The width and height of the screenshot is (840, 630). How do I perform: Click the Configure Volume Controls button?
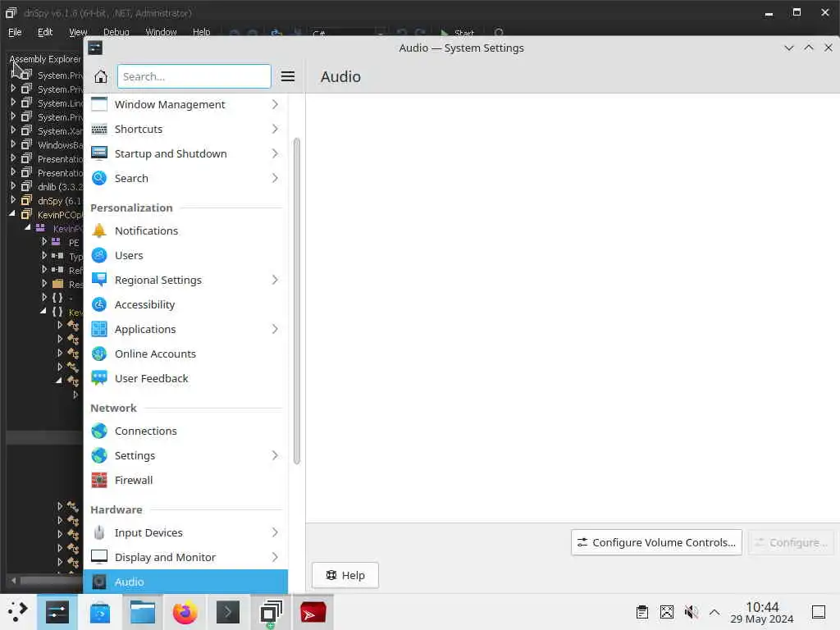click(x=656, y=543)
